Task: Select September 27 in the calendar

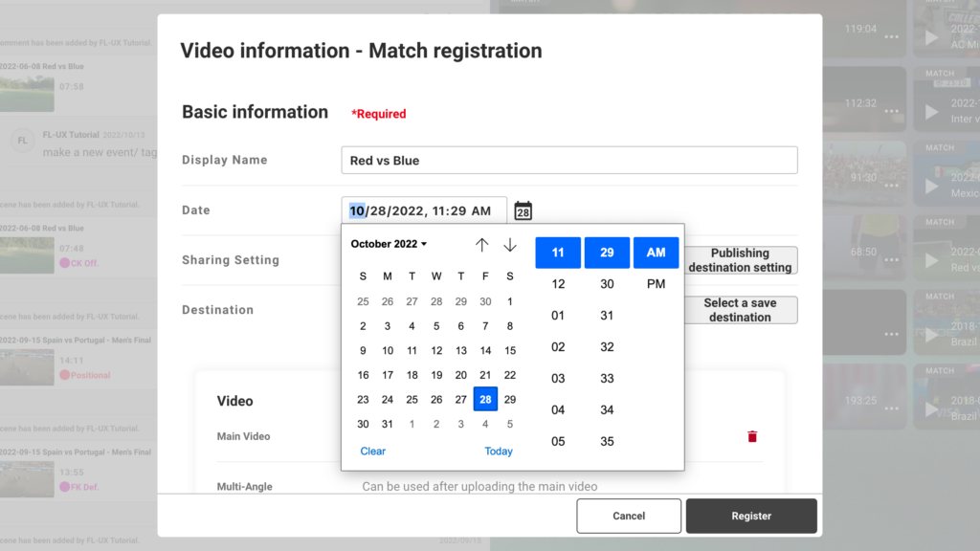Action: tap(412, 301)
